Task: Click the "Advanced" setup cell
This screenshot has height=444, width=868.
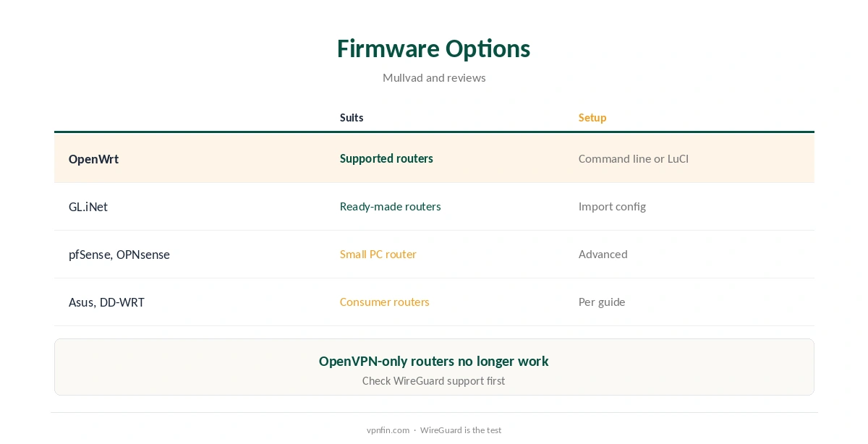Action: click(603, 254)
